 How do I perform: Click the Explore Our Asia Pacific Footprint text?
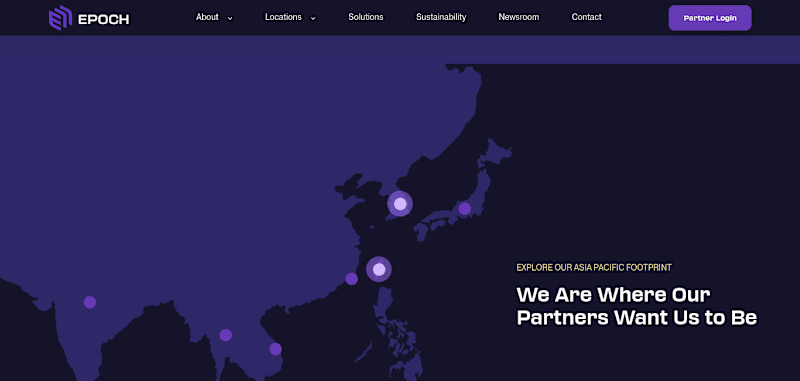click(x=594, y=267)
